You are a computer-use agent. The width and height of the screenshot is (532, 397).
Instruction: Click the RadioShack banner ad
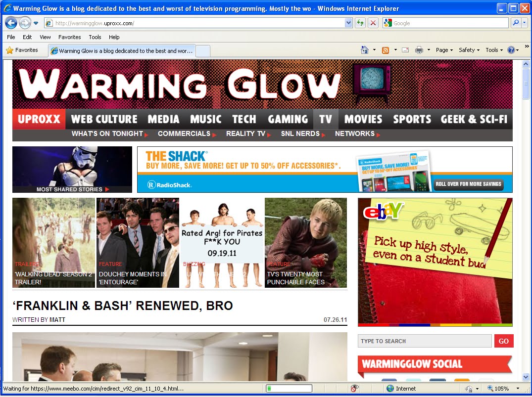click(x=325, y=170)
